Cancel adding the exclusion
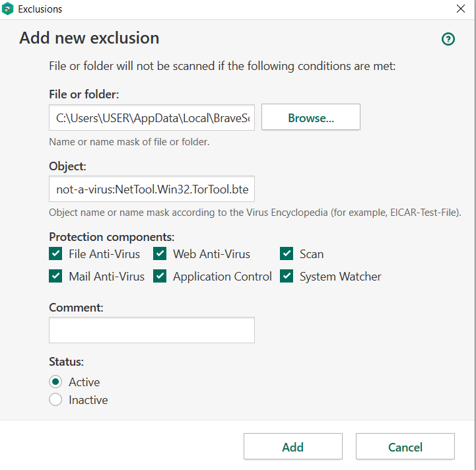 click(405, 446)
